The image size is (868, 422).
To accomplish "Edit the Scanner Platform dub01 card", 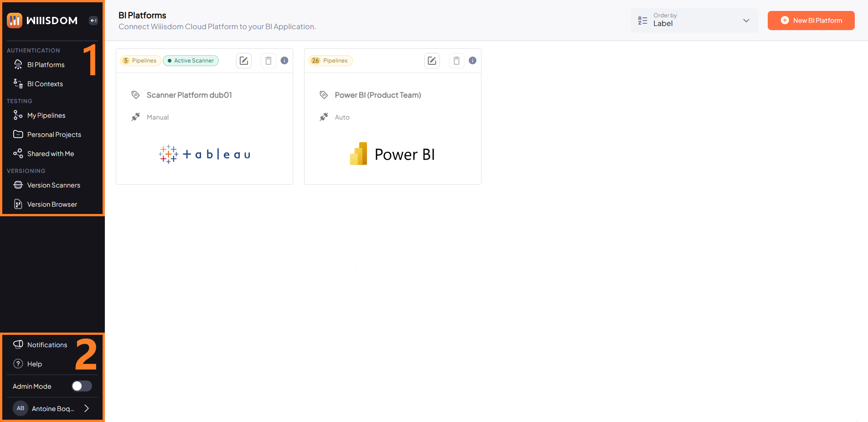I will [x=244, y=60].
